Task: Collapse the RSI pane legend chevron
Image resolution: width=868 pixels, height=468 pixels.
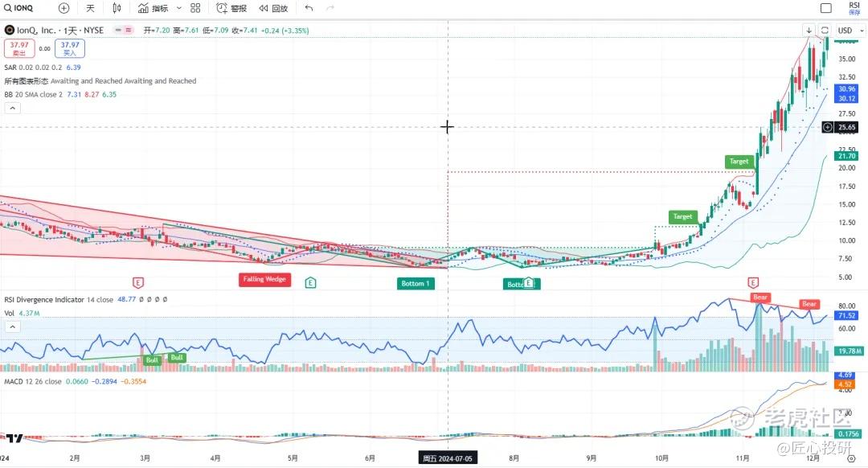Action: pyautogui.click(x=12, y=326)
